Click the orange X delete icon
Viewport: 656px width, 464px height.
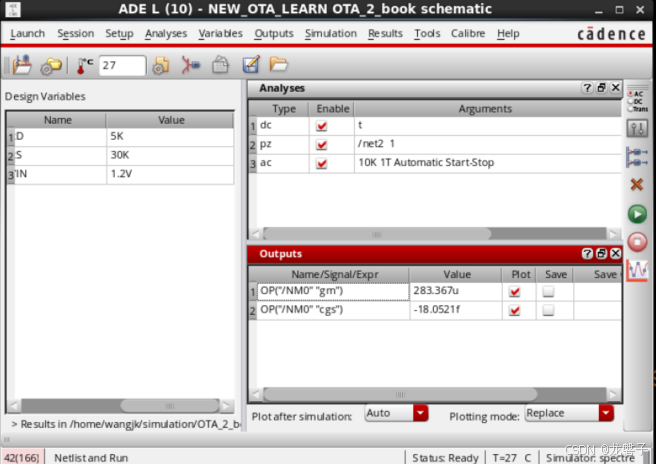[x=637, y=184]
